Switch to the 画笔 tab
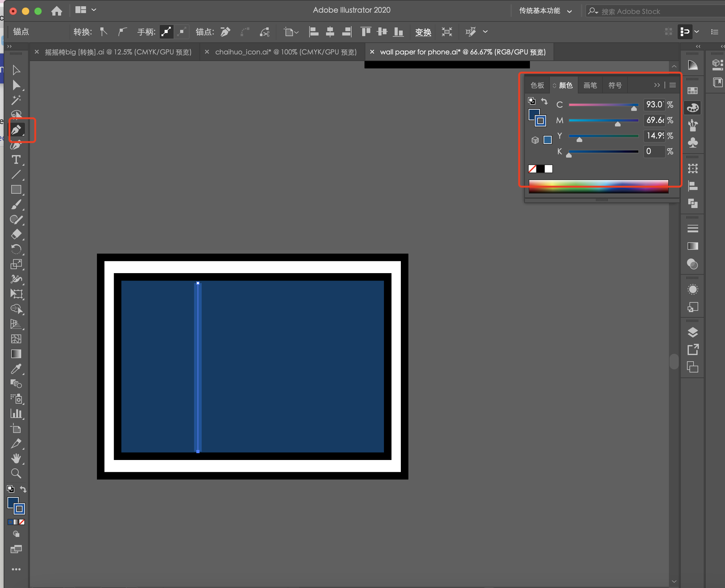This screenshot has width=725, height=588. (590, 85)
